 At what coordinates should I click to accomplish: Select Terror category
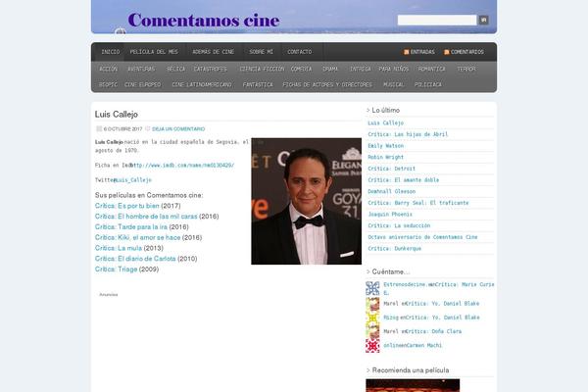pyautogui.click(x=466, y=69)
